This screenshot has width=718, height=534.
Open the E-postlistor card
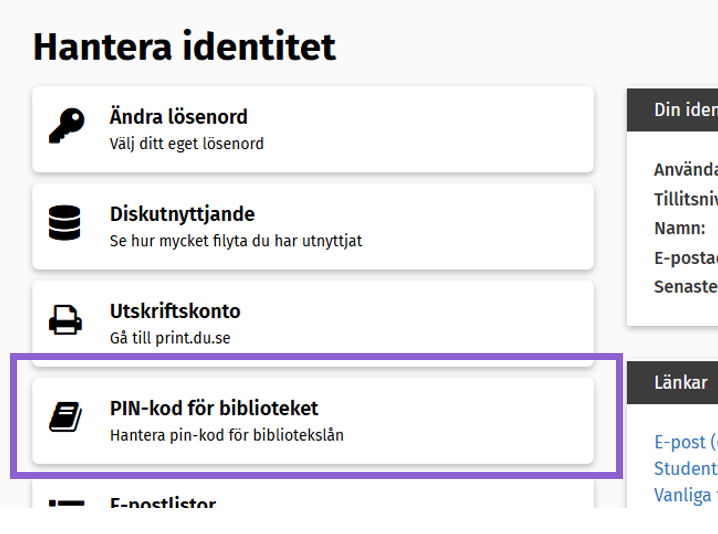(313, 497)
